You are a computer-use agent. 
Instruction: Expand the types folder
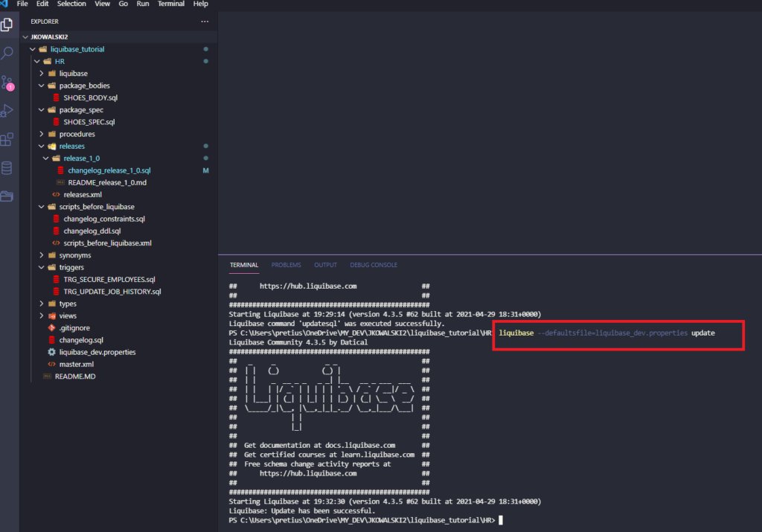click(42, 304)
